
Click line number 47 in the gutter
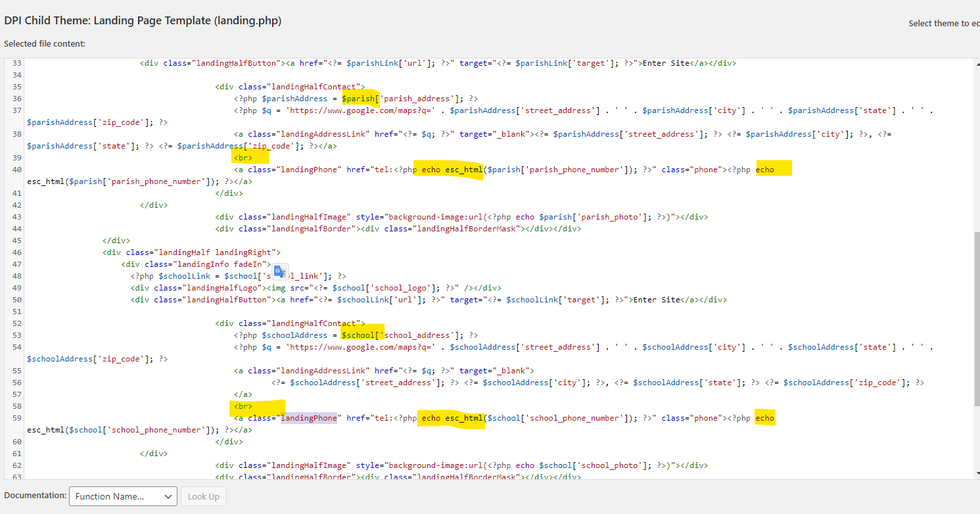click(17, 264)
